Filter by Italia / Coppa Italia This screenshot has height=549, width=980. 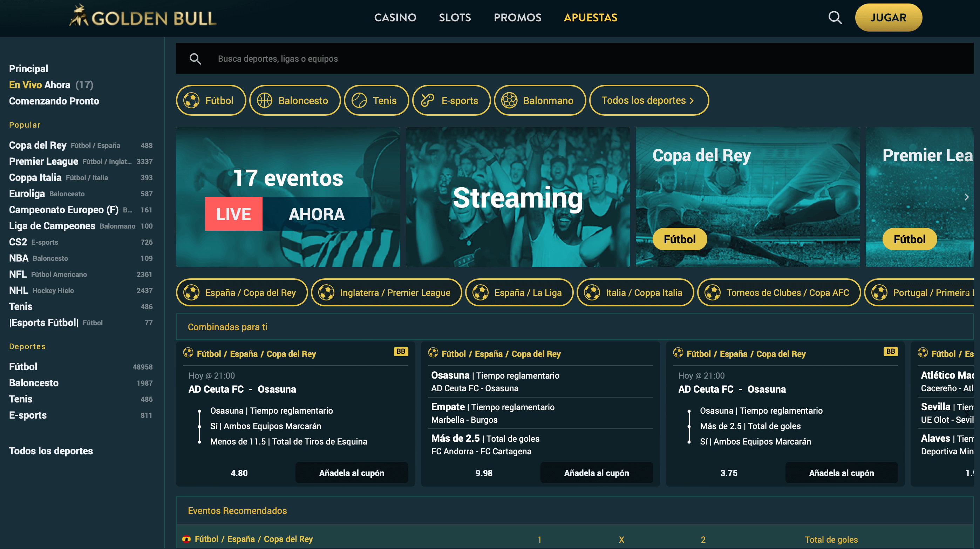[635, 293]
